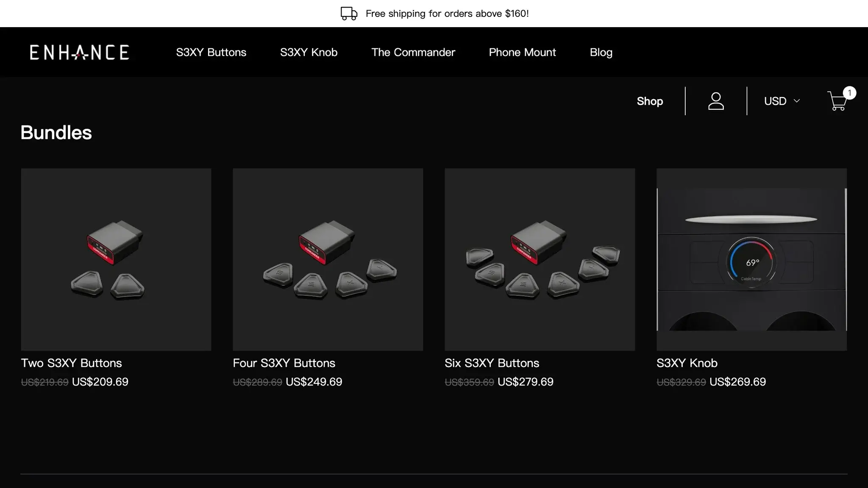Open Four S3XY Buttons product image
This screenshot has width=868, height=488.
tap(328, 259)
